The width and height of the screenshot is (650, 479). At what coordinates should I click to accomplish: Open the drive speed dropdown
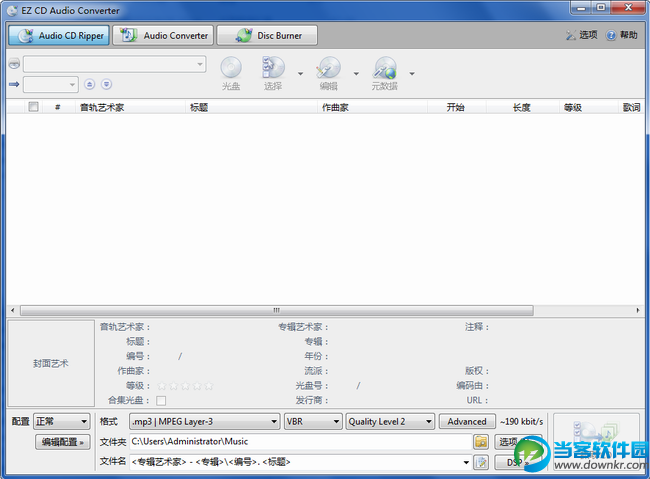tap(51, 85)
